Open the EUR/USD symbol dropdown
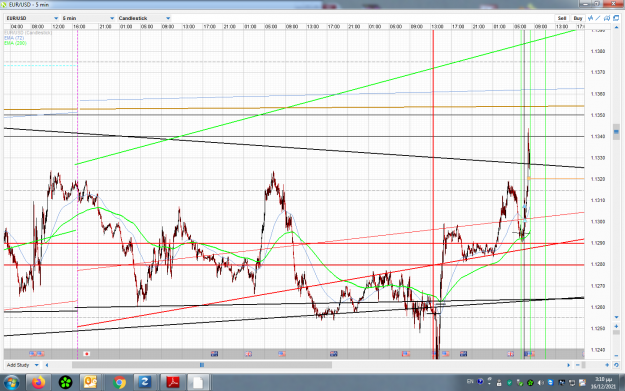The height and width of the screenshot is (391, 625). click(32, 18)
